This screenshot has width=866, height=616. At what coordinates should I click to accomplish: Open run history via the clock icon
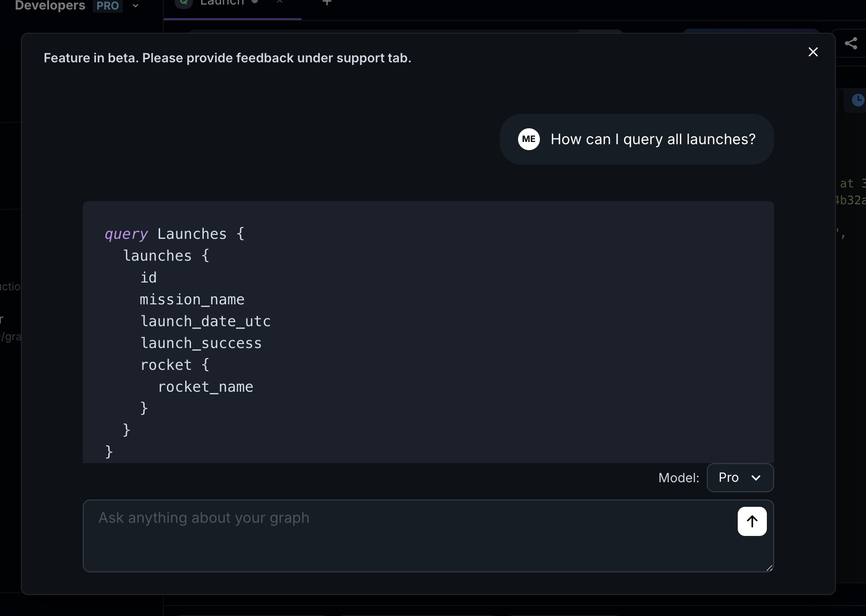tap(857, 100)
